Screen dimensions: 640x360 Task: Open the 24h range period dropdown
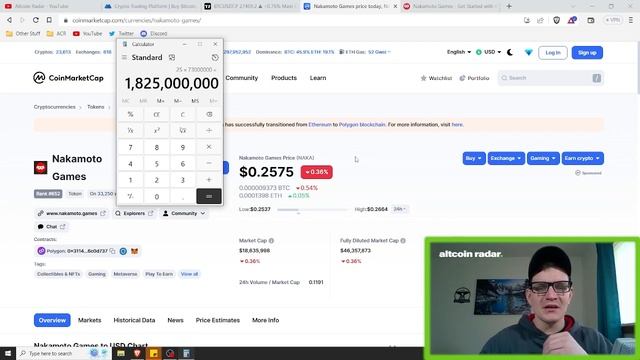coord(400,209)
